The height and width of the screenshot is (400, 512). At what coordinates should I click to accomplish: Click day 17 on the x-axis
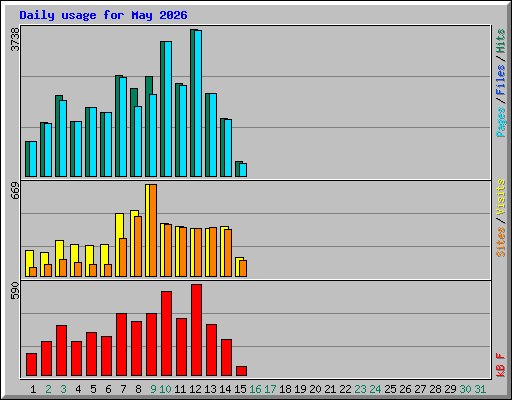click(x=270, y=389)
